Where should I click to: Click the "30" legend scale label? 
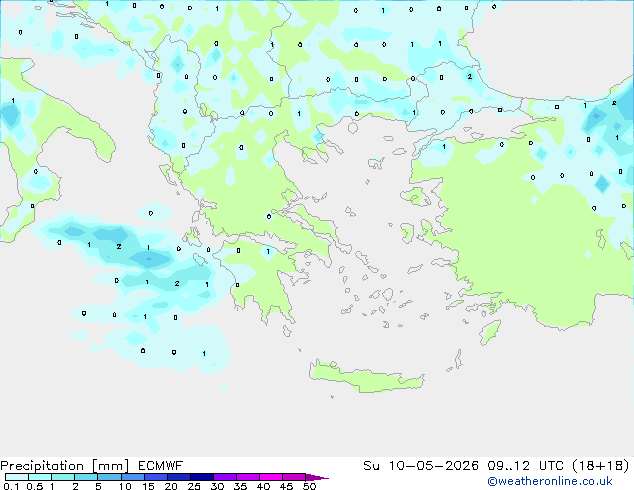coord(217,486)
